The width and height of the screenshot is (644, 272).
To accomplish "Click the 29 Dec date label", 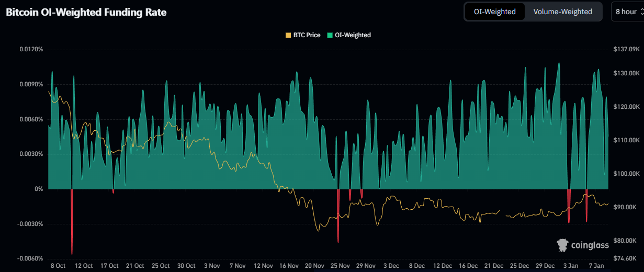I will 545,266.
